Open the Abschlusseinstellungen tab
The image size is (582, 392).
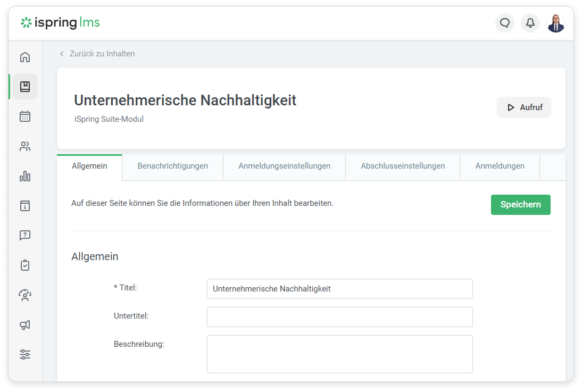403,166
